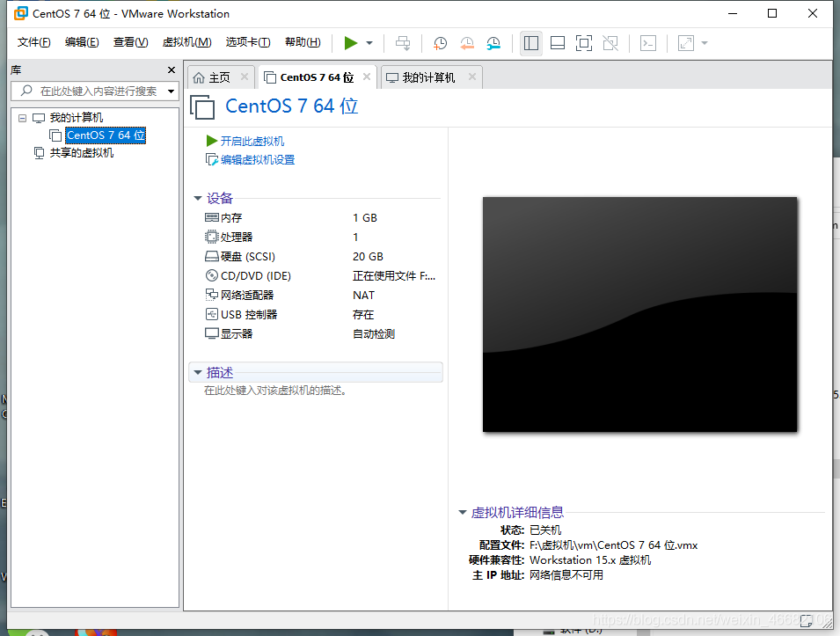This screenshot has height=636, width=840.
Task: Click 显示器 display device icon
Action: click(x=212, y=333)
